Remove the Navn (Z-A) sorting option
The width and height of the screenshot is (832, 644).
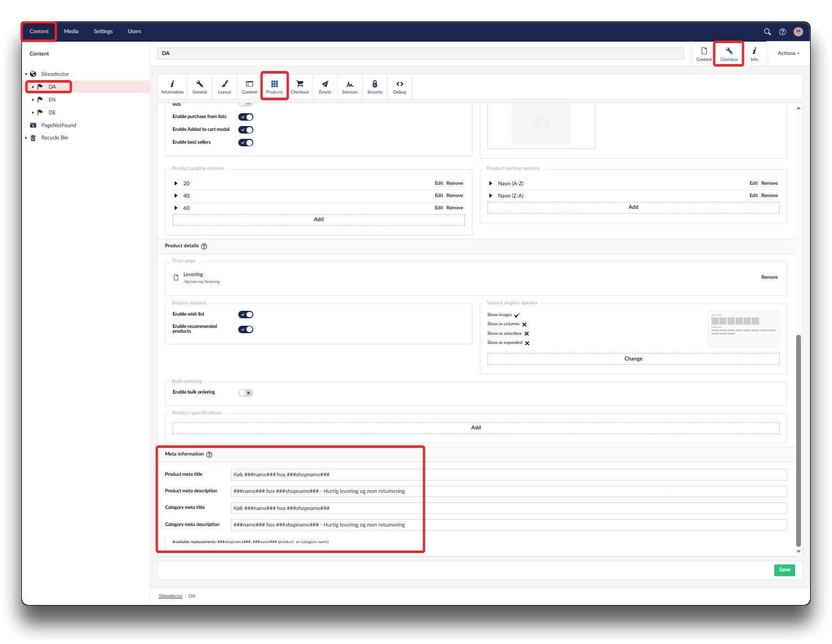tap(769, 195)
